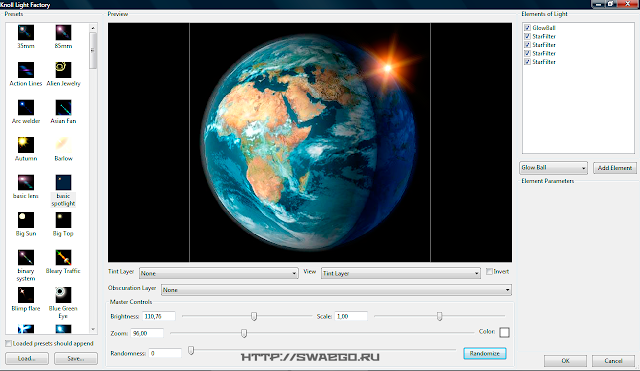The image size is (640, 371).
Task: Click the Zoom value field
Action: pyautogui.click(x=147, y=333)
